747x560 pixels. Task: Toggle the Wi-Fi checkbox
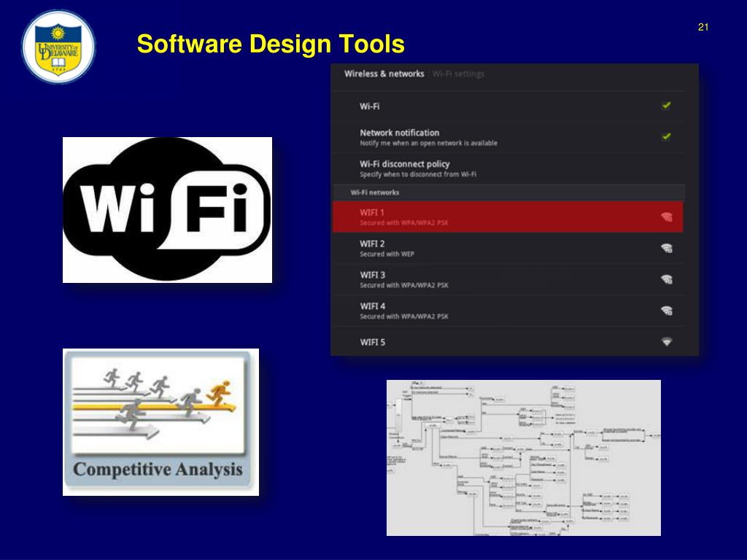click(666, 105)
